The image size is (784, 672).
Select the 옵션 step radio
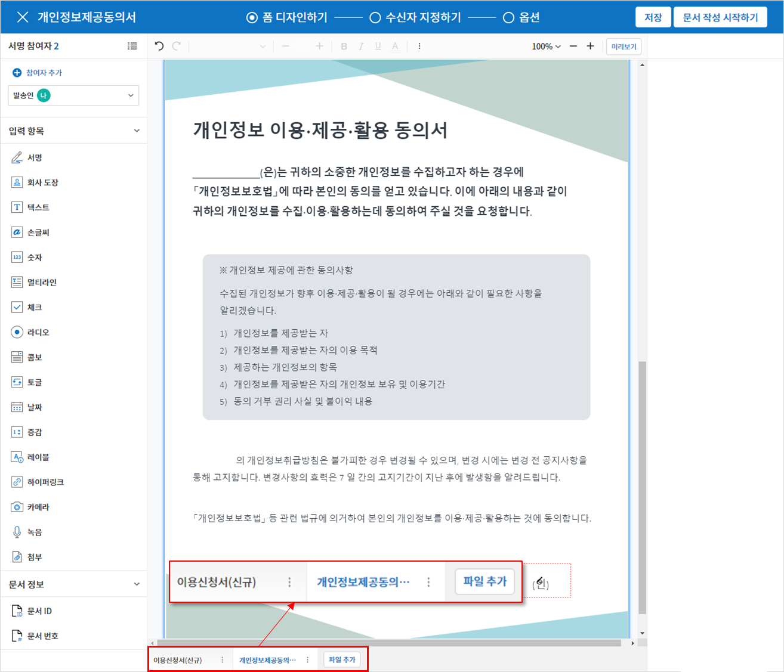[x=508, y=18]
